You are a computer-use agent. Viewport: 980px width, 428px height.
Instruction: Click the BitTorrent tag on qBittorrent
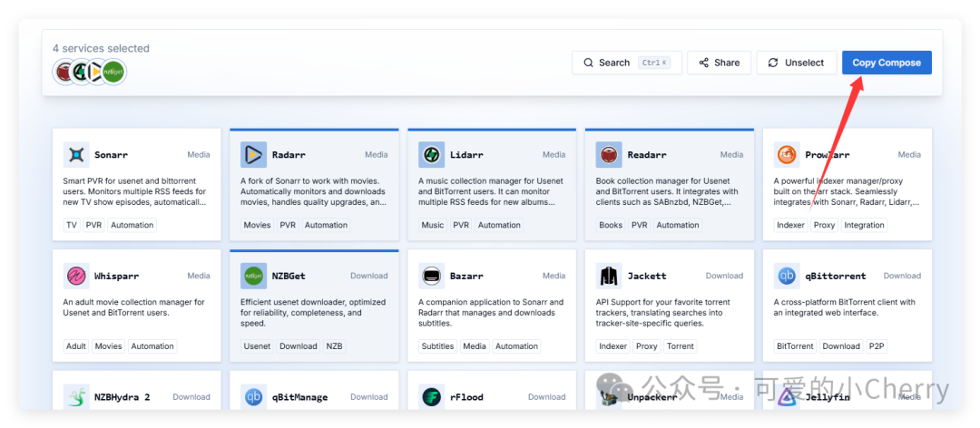point(795,346)
